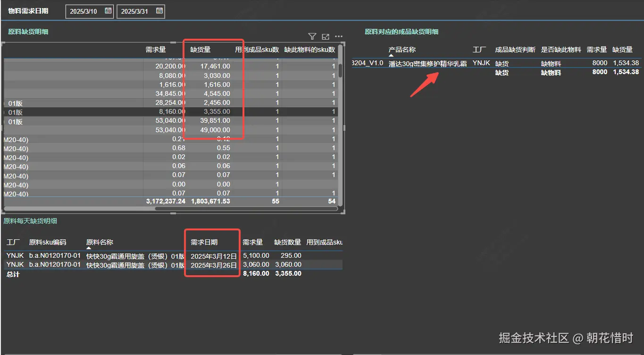Image resolution: width=644 pixels, height=355 pixels.
Task: Select the 5,100.00 demand cell
Action: 256,256
